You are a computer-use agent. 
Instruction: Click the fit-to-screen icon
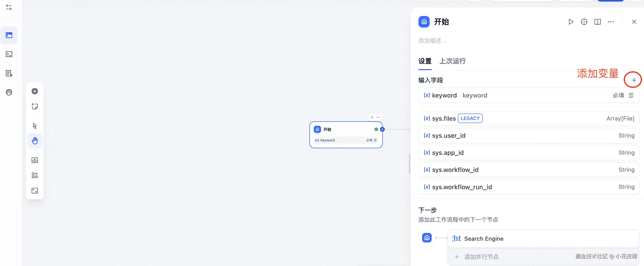tap(35, 191)
